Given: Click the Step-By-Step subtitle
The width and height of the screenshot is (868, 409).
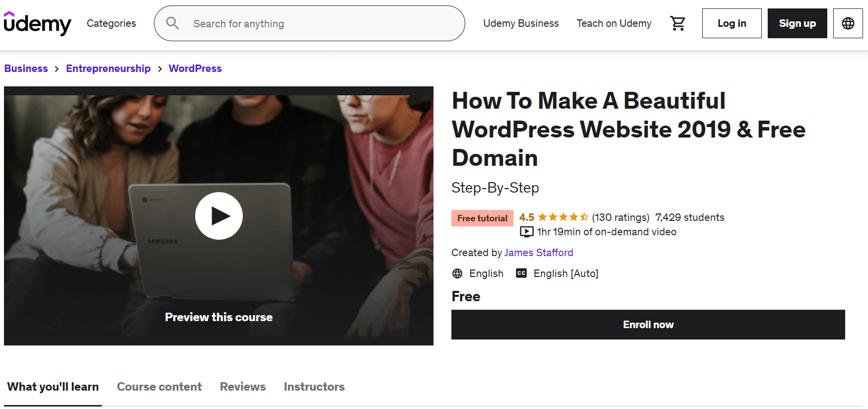Looking at the screenshot, I should tap(495, 188).
